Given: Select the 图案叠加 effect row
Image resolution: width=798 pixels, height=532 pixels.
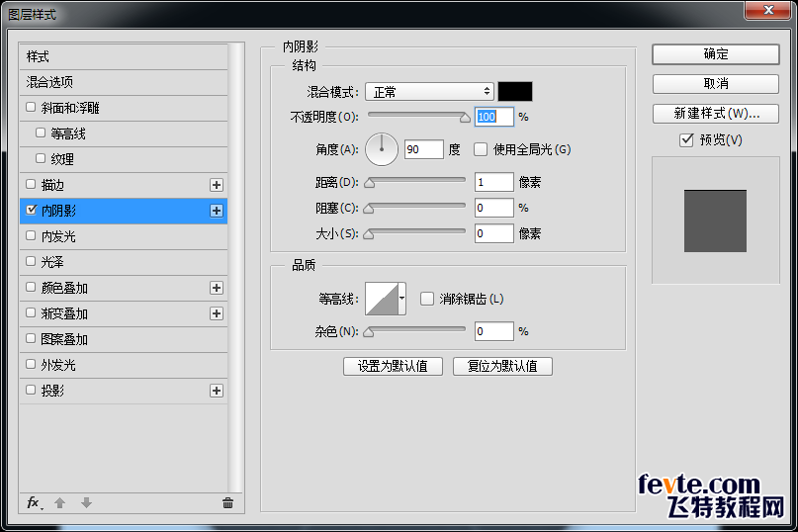Looking at the screenshot, I should point(124,339).
